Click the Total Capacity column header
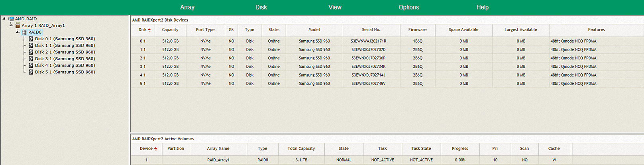This screenshot has height=165, width=644. click(301, 149)
